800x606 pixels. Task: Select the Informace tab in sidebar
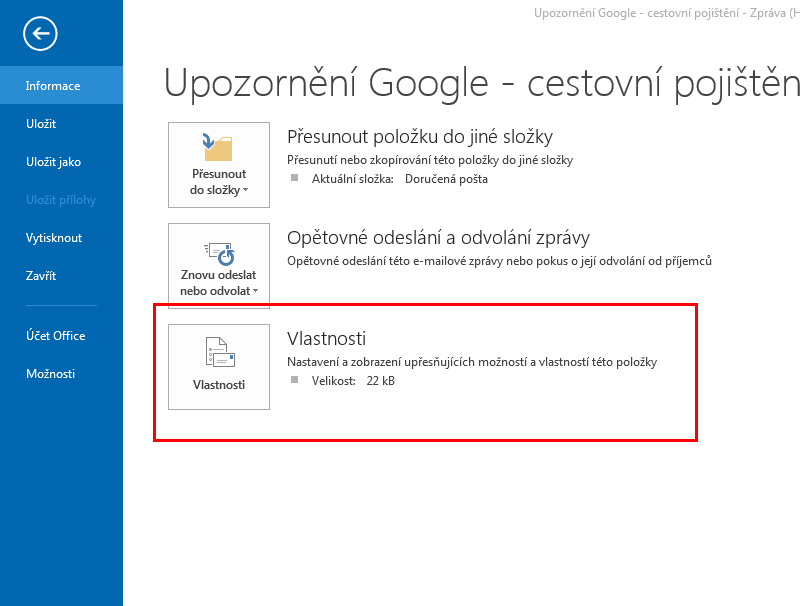pyautogui.click(x=53, y=86)
